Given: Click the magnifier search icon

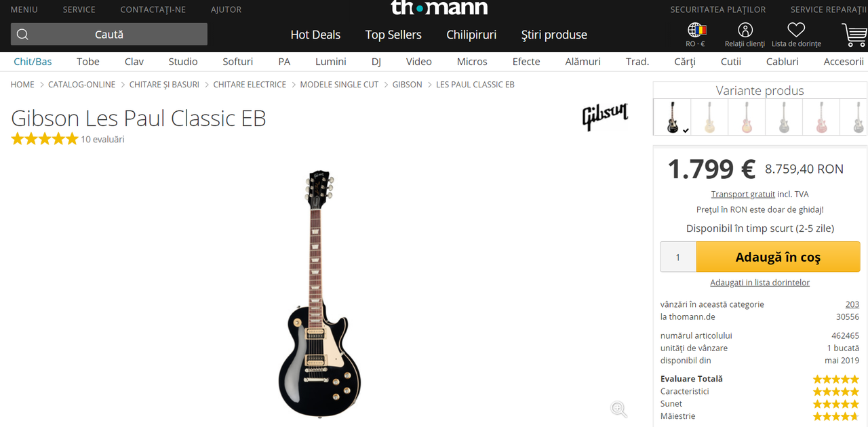Looking at the screenshot, I should tap(22, 35).
